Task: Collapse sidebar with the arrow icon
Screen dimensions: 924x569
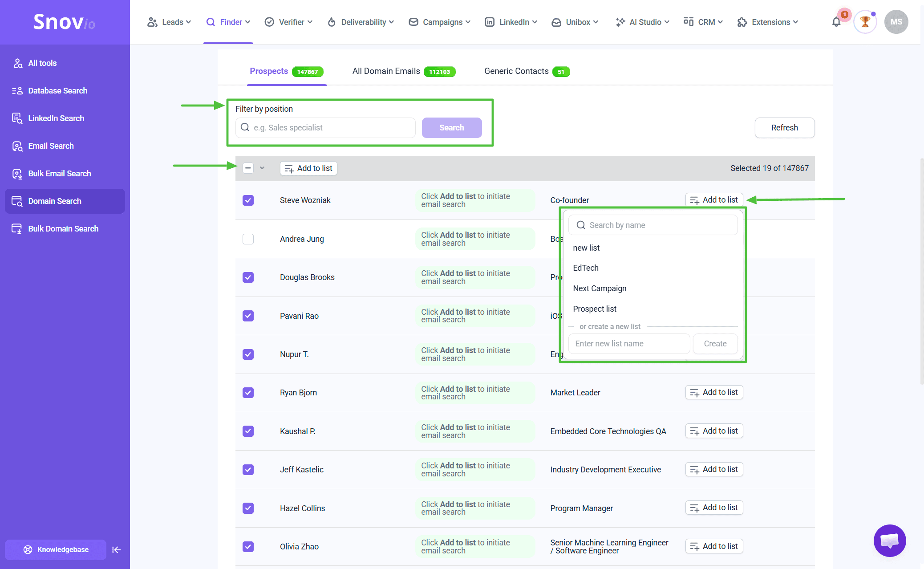Action: [117, 550]
